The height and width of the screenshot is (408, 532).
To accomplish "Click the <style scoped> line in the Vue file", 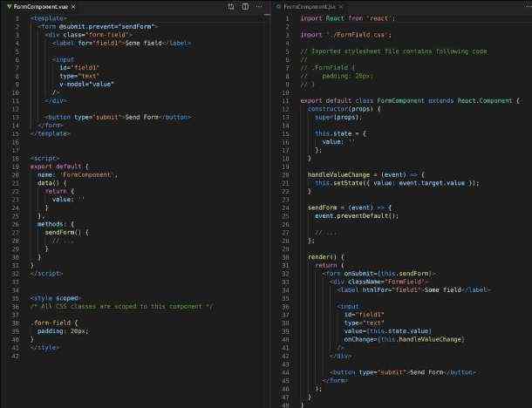I will tap(55, 298).
